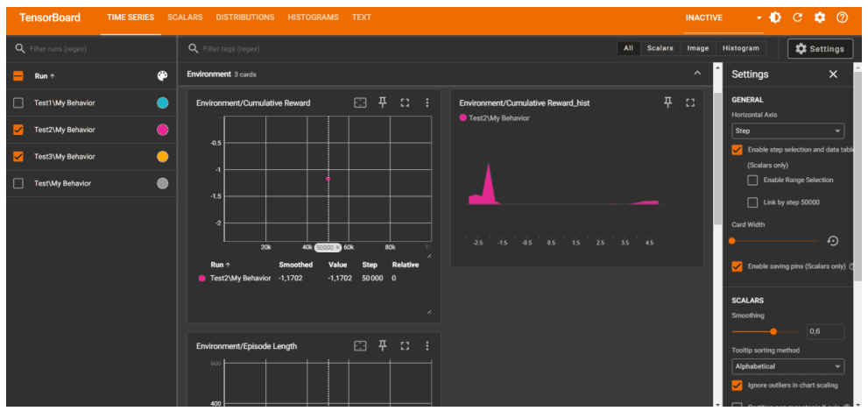This screenshot has width=868, height=411.
Task: Pin the Cumulative Reward_hist card
Action: (x=667, y=103)
